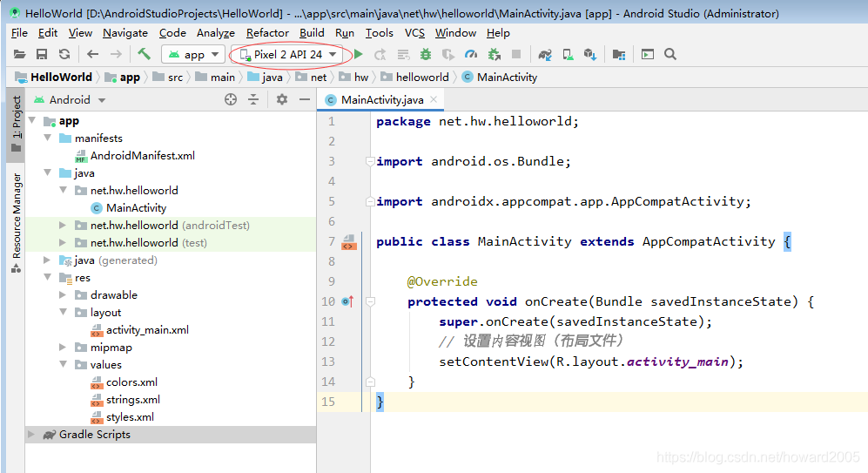Sync Project with Gradle Files icon
Viewport: 868px width, 473px height.
pyautogui.click(x=545, y=54)
